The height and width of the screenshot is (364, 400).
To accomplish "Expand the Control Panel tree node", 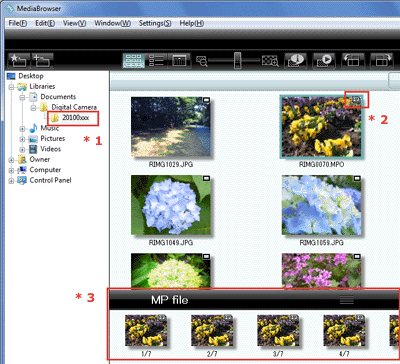I will pos(12,181).
